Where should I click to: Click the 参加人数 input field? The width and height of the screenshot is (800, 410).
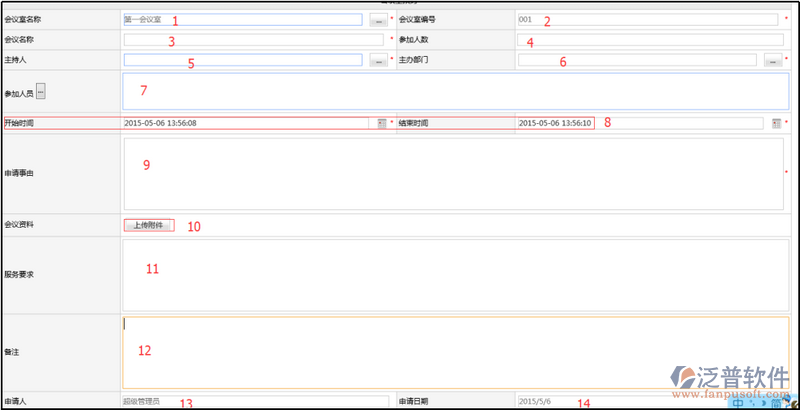pyautogui.click(x=650, y=40)
